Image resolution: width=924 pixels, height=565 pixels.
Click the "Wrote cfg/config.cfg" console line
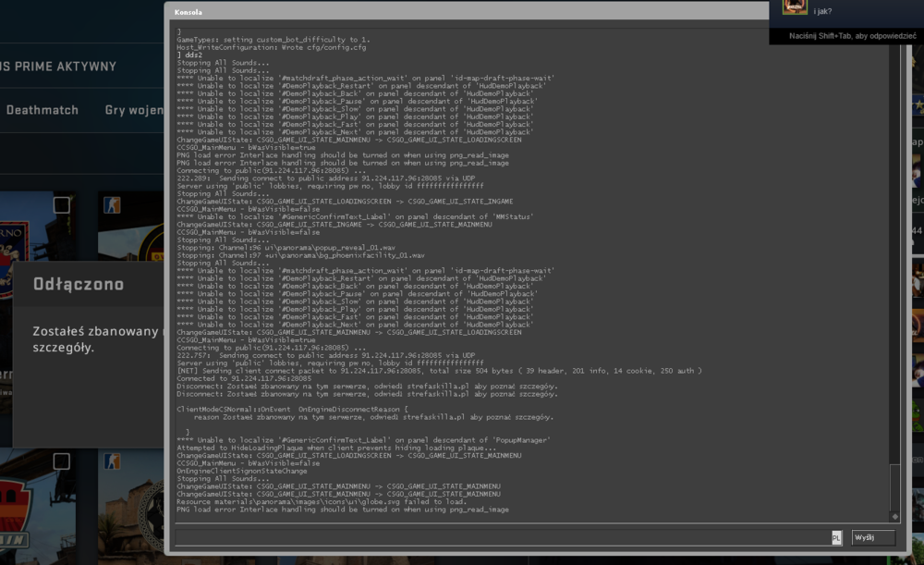[x=271, y=47]
